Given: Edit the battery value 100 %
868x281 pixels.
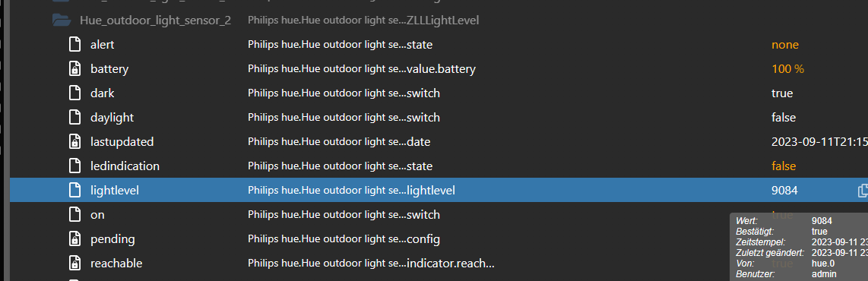Looking at the screenshot, I should click(787, 69).
